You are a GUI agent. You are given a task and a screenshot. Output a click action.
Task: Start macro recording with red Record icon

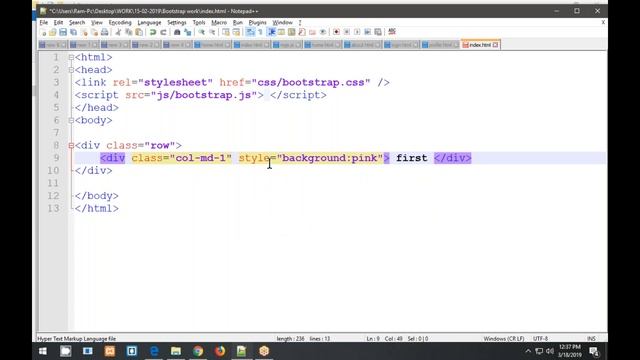click(x=336, y=32)
